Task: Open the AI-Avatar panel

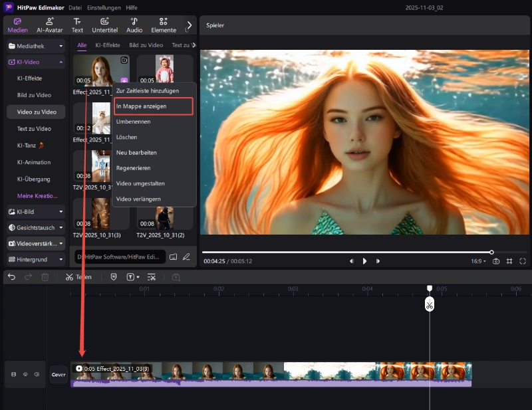Action: [x=49, y=25]
